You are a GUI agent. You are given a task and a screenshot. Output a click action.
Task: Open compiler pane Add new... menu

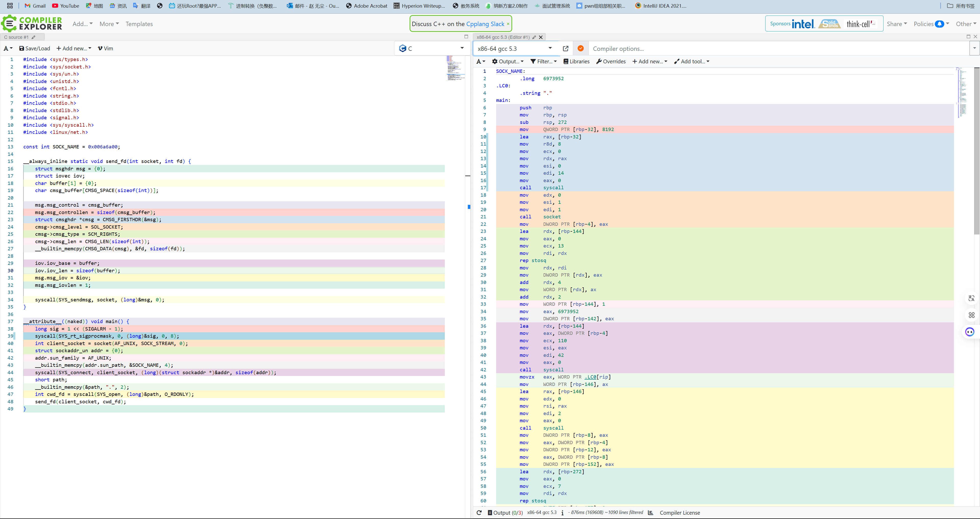pos(650,61)
